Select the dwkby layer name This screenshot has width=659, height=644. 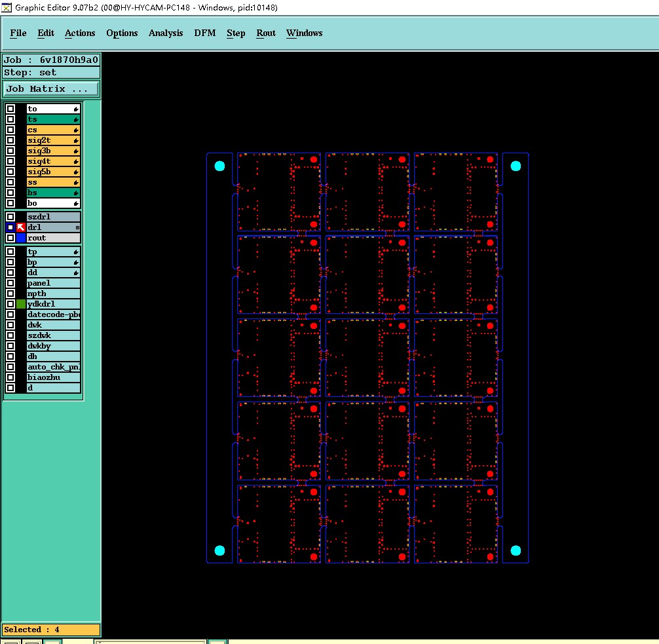pyautogui.click(x=53, y=346)
